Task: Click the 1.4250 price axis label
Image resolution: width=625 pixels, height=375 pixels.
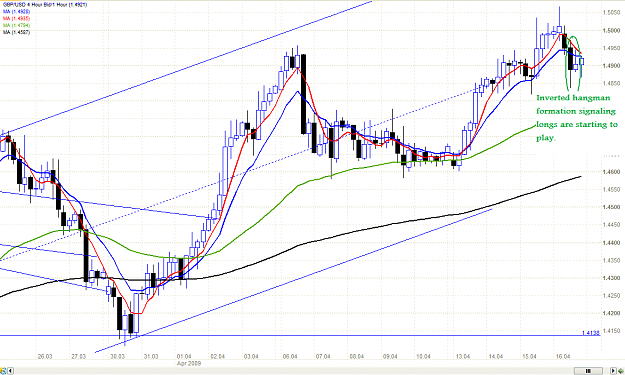Action: tap(611, 295)
